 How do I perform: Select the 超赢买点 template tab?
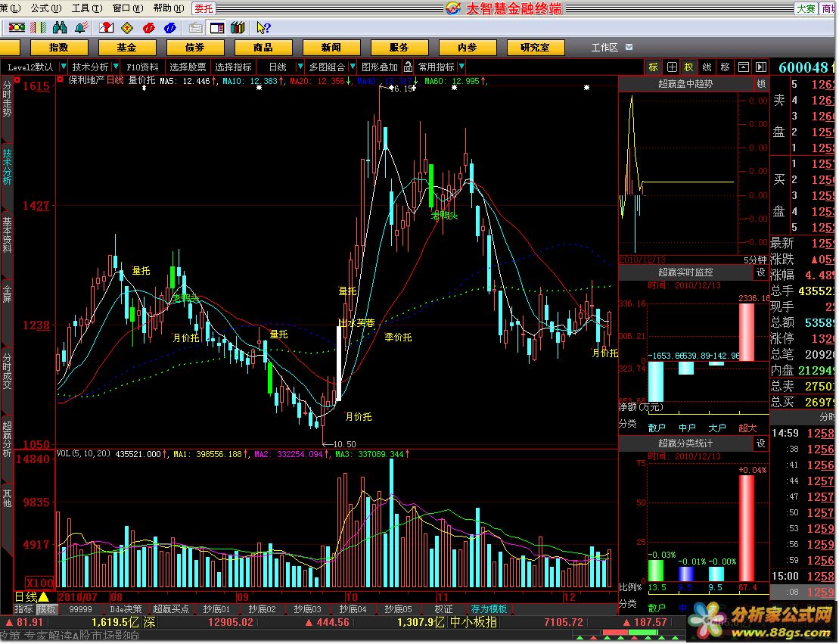point(171,609)
